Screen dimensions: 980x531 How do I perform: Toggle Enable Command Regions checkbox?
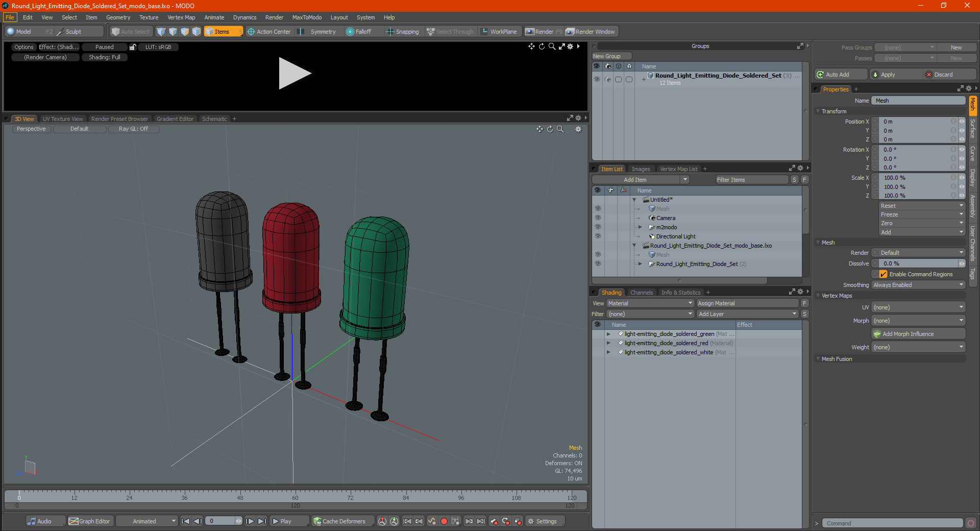pos(883,274)
